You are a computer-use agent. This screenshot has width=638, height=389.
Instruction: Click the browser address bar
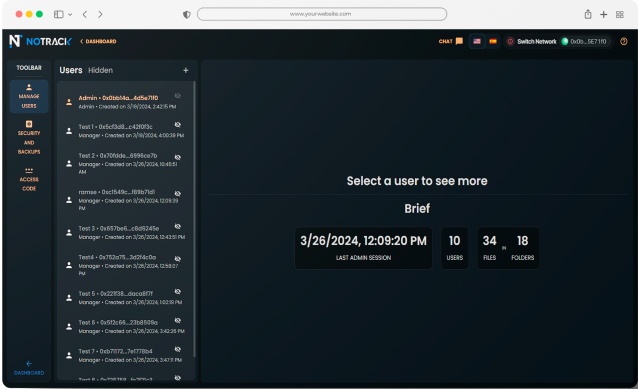pyautogui.click(x=322, y=14)
